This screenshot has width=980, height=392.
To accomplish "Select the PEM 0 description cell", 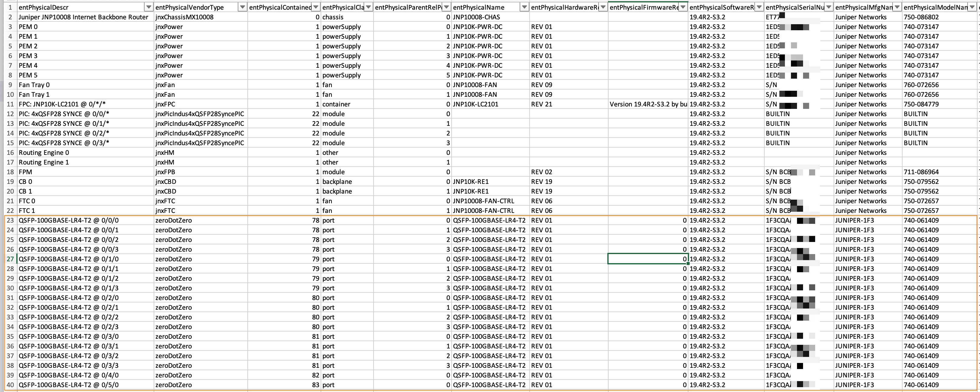I will pyautogui.click(x=85, y=27).
